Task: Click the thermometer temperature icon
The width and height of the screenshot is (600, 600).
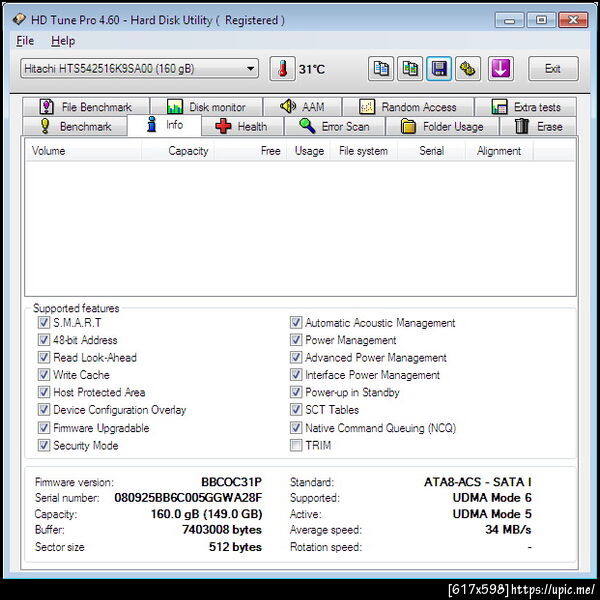Action: click(x=282, y=69)
